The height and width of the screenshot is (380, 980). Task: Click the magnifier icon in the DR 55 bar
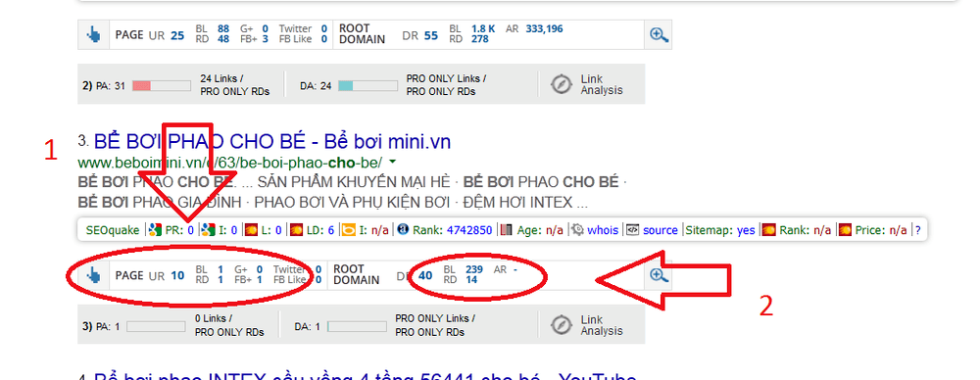[659, 35]
